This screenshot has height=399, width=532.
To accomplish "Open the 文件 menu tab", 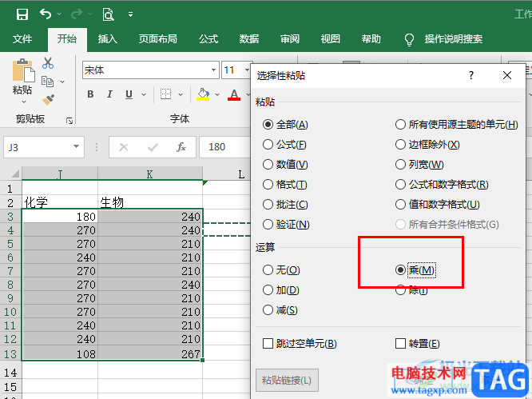I will 22,39.
